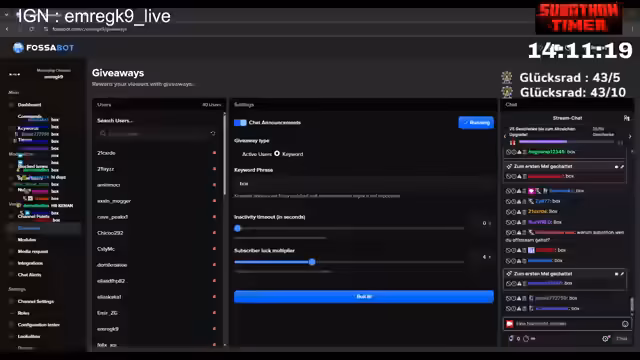
Task: Collapse to the previous chat goal with the left chevron
Action: click(505, 136)
